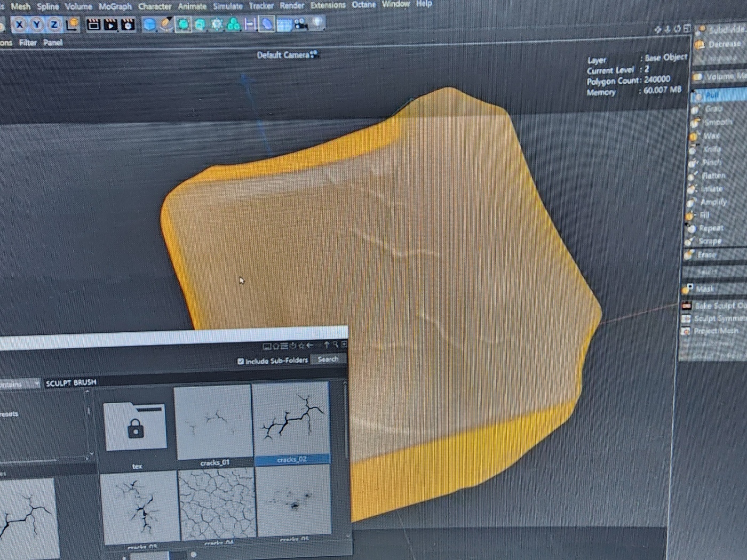Select the Fill sculpt brush

pos(715,215)
